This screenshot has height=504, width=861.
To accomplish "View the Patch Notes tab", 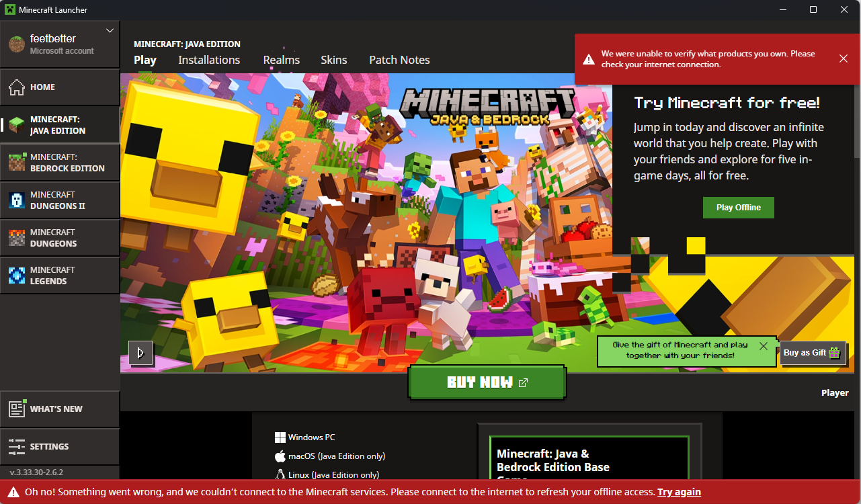I will 399,60.
